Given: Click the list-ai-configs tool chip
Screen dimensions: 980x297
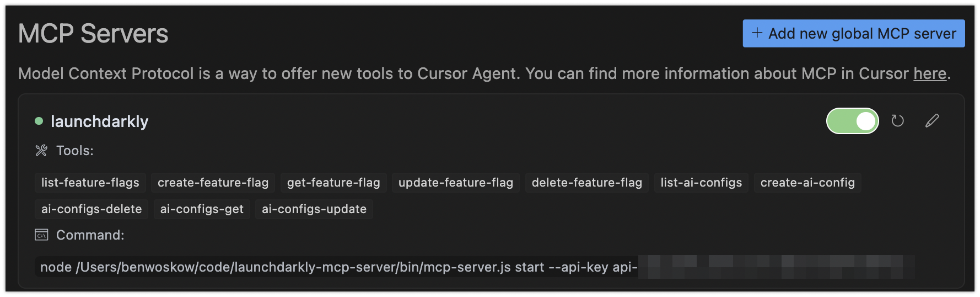Looking at the screenshot, I should click(701, 183).
